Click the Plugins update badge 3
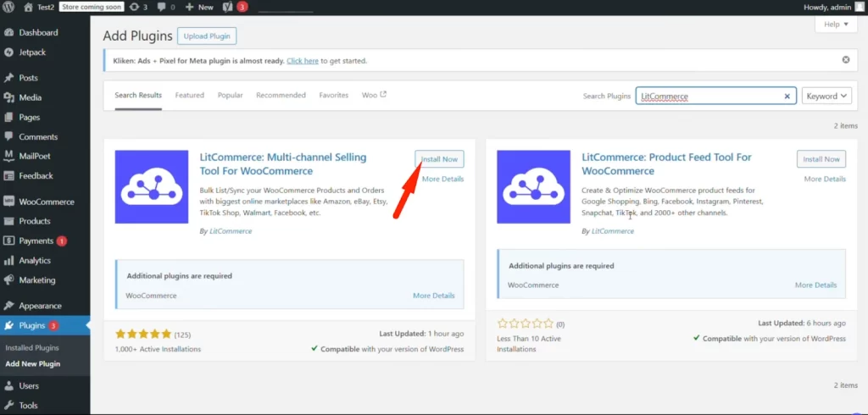Viewport: 868px width, 415px height. [x=53, y=326]
